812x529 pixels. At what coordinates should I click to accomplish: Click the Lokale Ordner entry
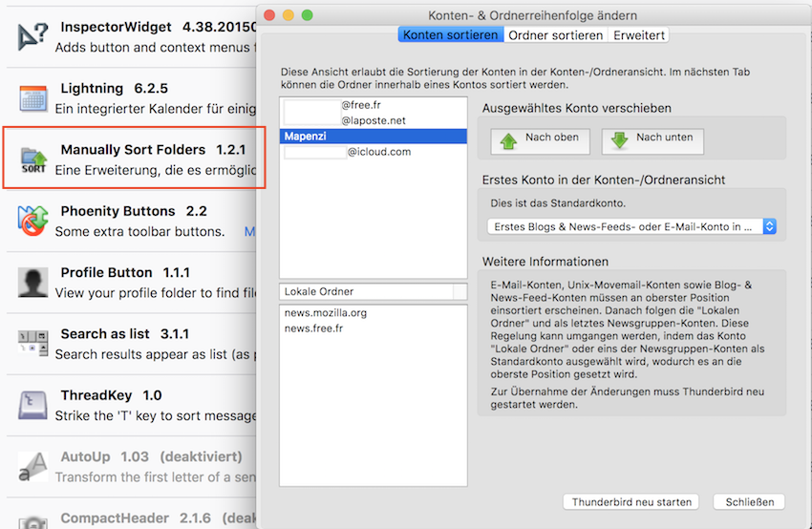tap(373, 291)
